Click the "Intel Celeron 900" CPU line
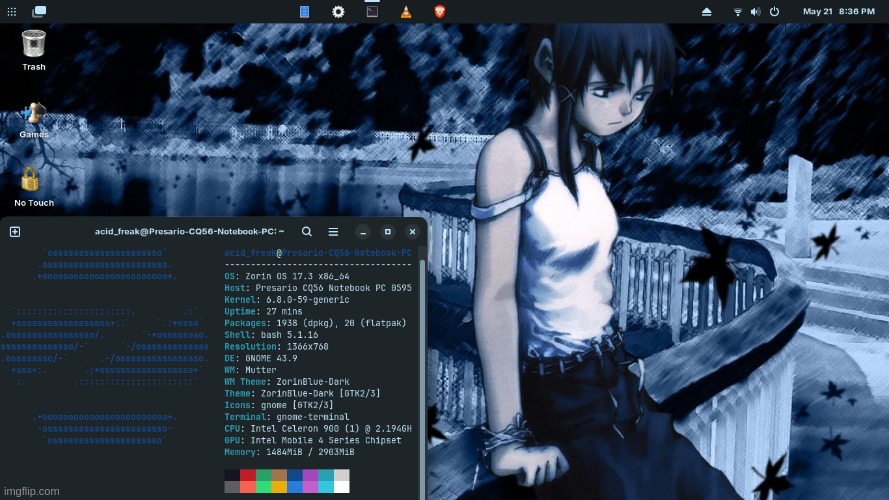This screenshot has height=500, width=889. coord(331,429)
